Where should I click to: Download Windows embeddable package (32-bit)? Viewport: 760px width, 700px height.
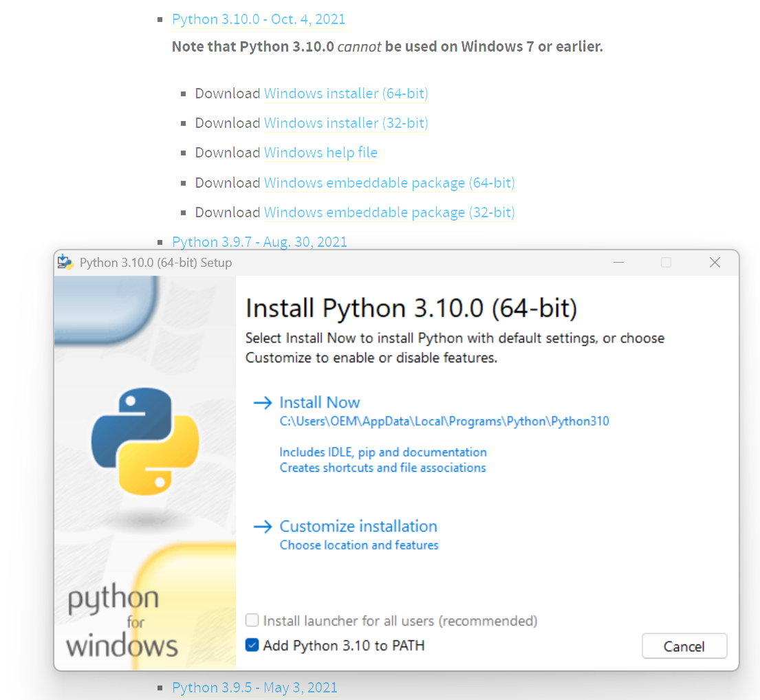click(x=389, y=212)
